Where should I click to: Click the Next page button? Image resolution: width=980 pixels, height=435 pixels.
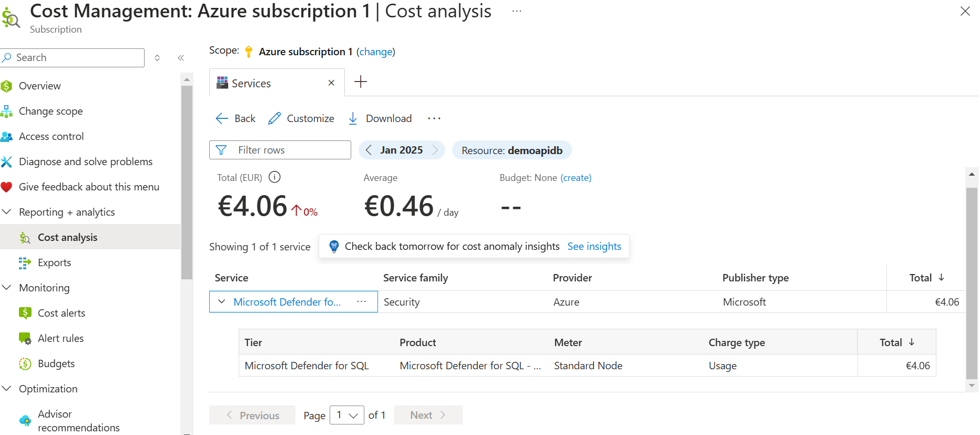(x=428, y=415)
